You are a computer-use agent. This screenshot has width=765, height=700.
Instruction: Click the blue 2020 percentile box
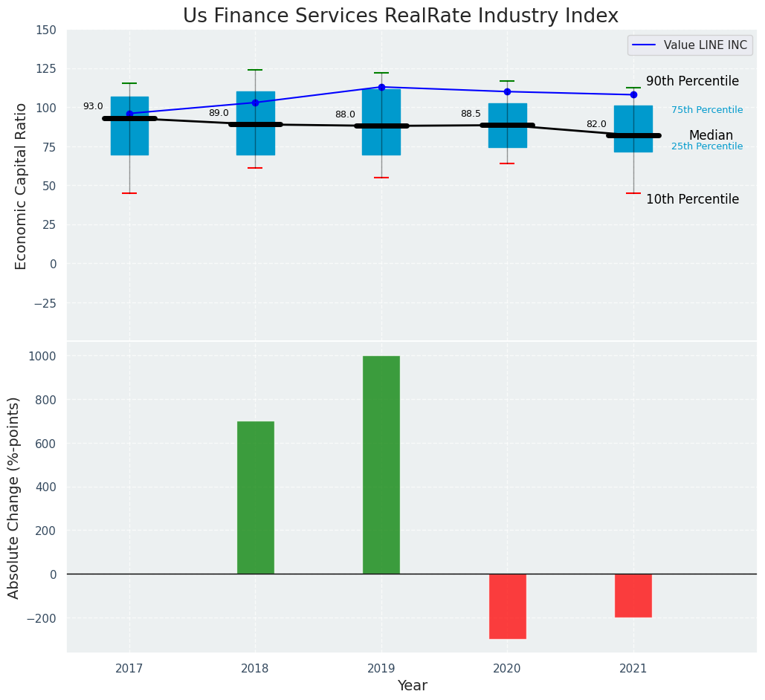(507, 126)
